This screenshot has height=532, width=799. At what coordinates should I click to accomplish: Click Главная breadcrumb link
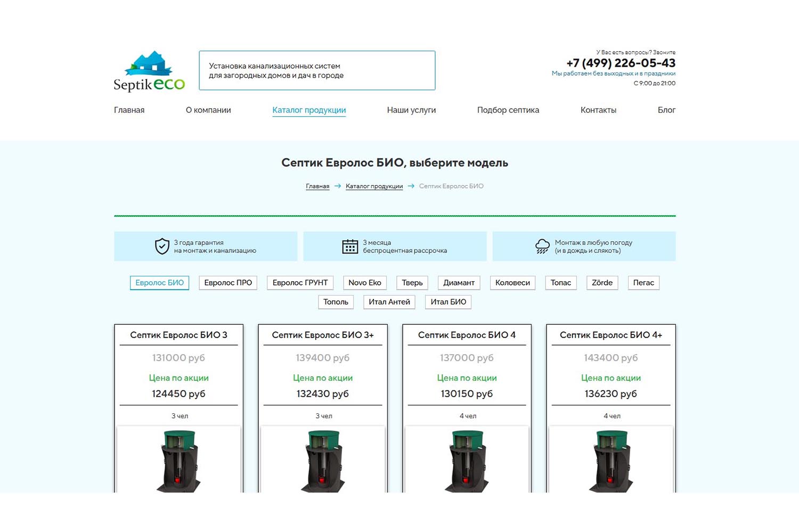(317, 186)
